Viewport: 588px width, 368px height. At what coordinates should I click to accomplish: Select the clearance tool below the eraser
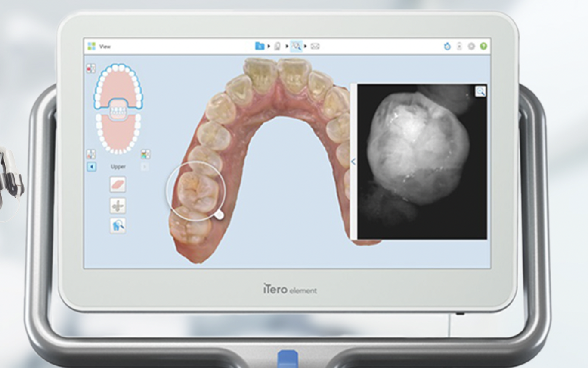click(118, 206)
